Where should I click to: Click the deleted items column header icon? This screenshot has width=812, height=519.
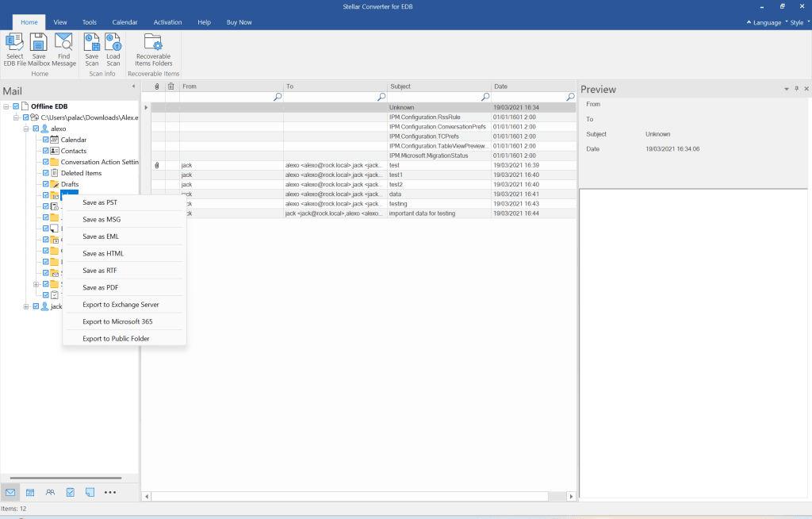click(171, 86)
